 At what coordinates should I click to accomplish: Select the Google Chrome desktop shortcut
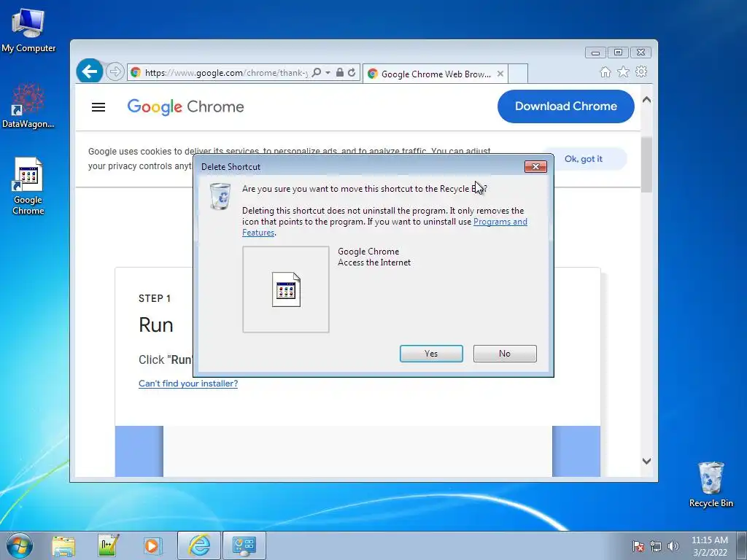point(28,186)
